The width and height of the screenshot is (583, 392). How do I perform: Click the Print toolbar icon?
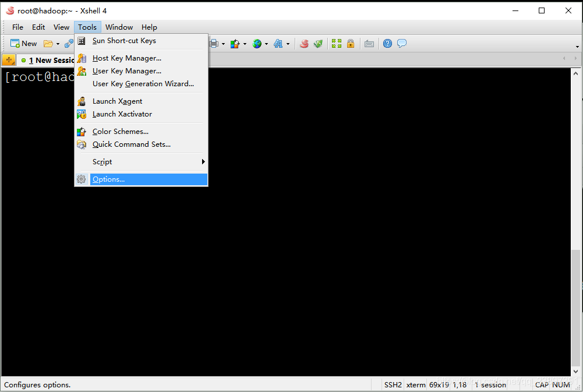point(214,44)
